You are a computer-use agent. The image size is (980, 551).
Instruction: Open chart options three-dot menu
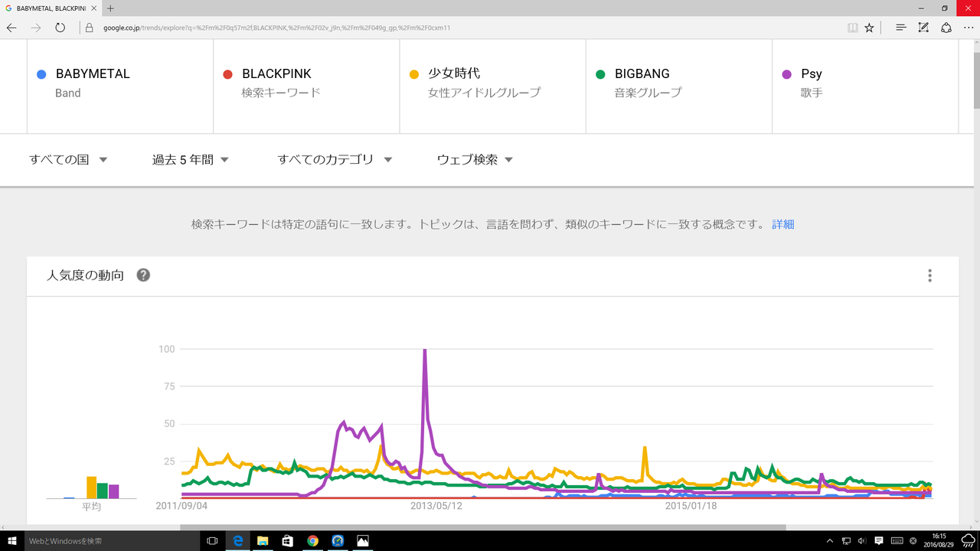[x=929, y=275]
